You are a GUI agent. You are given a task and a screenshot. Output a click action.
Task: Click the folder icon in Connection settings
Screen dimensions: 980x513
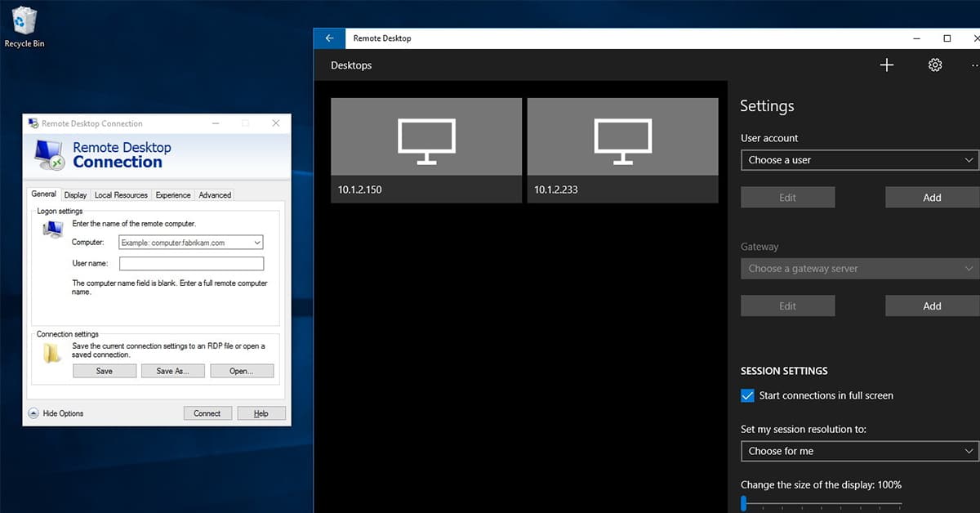52,352
